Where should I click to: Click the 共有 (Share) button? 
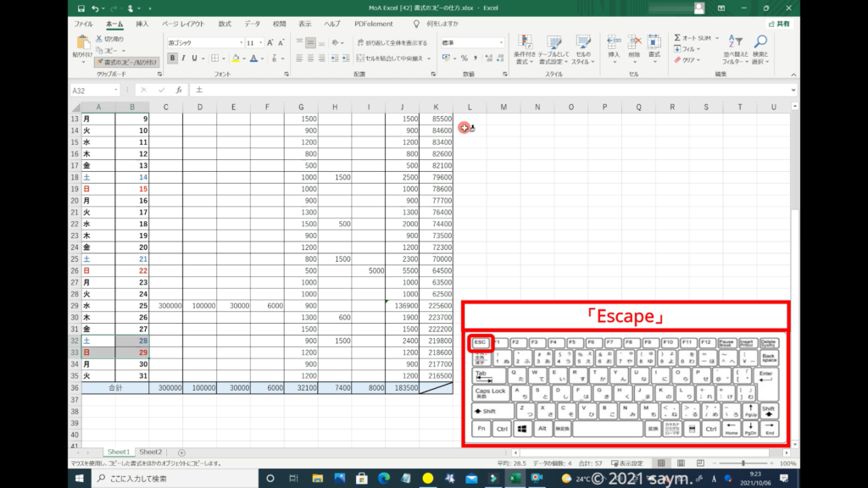pos(778,25)
